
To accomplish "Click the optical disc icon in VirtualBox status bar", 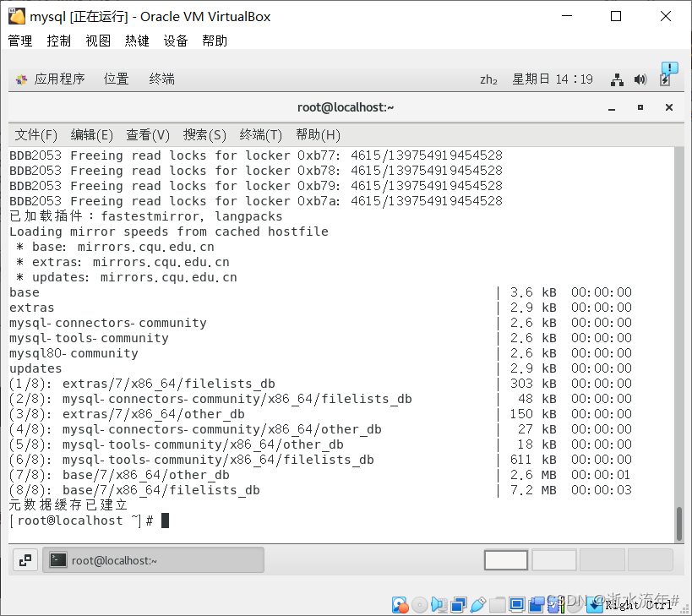I will [x=419, y=604].
